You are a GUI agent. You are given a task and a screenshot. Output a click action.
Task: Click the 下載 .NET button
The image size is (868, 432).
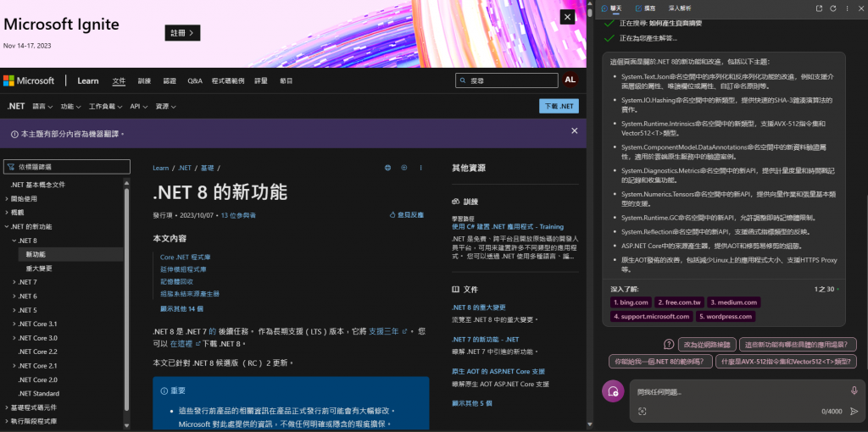click(x=559, y=106)
